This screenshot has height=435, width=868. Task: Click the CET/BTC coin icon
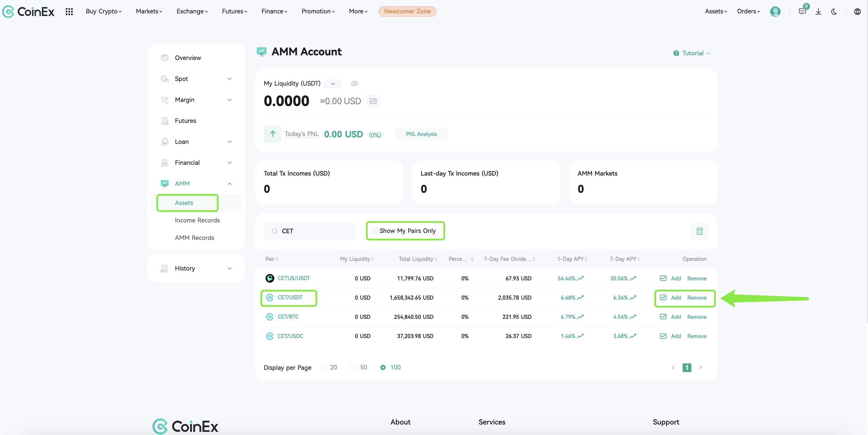pyautogui.click(x=270, y=316)
